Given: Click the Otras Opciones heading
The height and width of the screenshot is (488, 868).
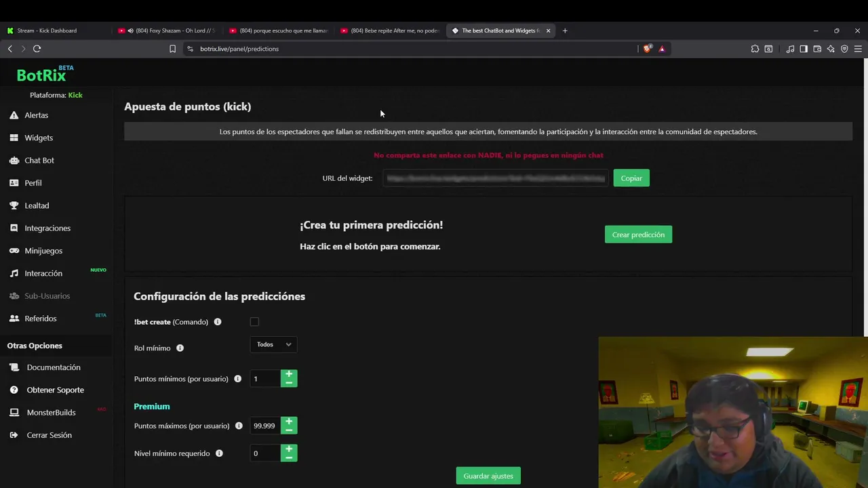Looking at the screenshot, I should [x=35, y=346].
